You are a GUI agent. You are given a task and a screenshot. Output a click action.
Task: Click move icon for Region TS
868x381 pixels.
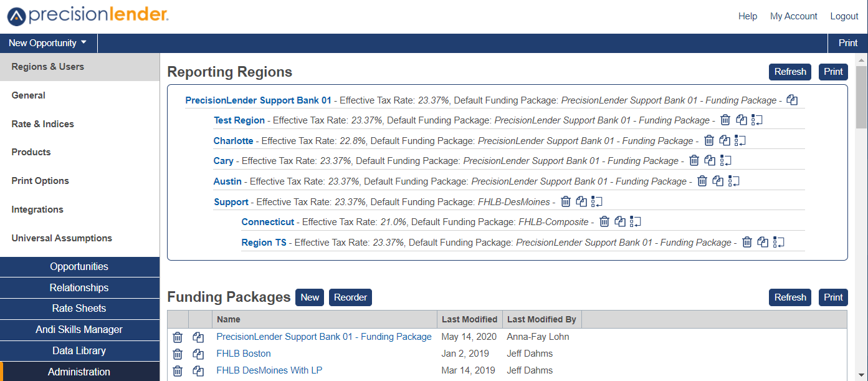779,242
